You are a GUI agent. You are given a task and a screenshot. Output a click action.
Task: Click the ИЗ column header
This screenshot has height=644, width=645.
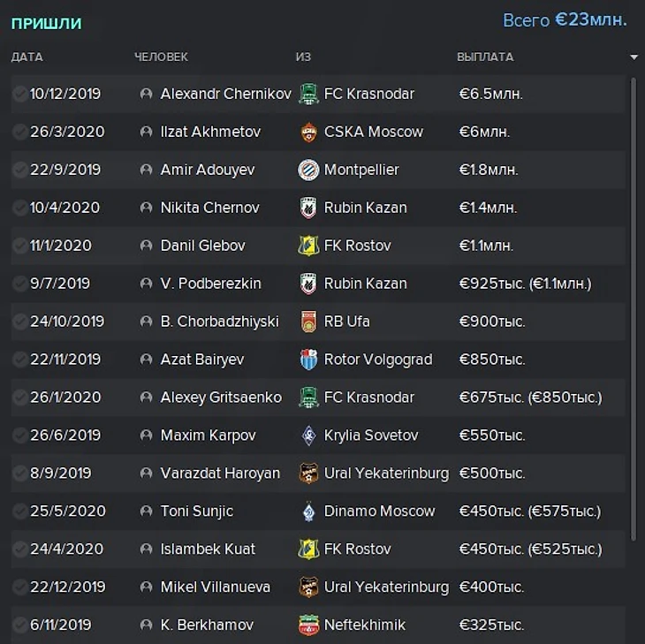point(303,57)
